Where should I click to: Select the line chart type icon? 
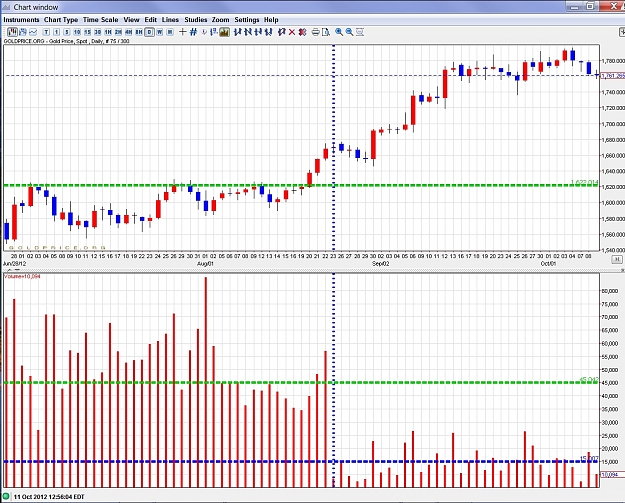pyautogui.click(x=33, y=32)
